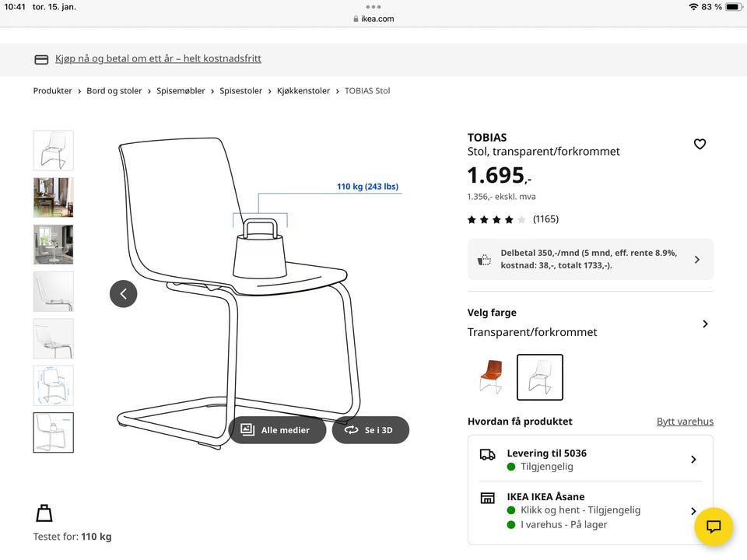
Task: Open the star rating reviews (1165)
Action: pos(513,219)
